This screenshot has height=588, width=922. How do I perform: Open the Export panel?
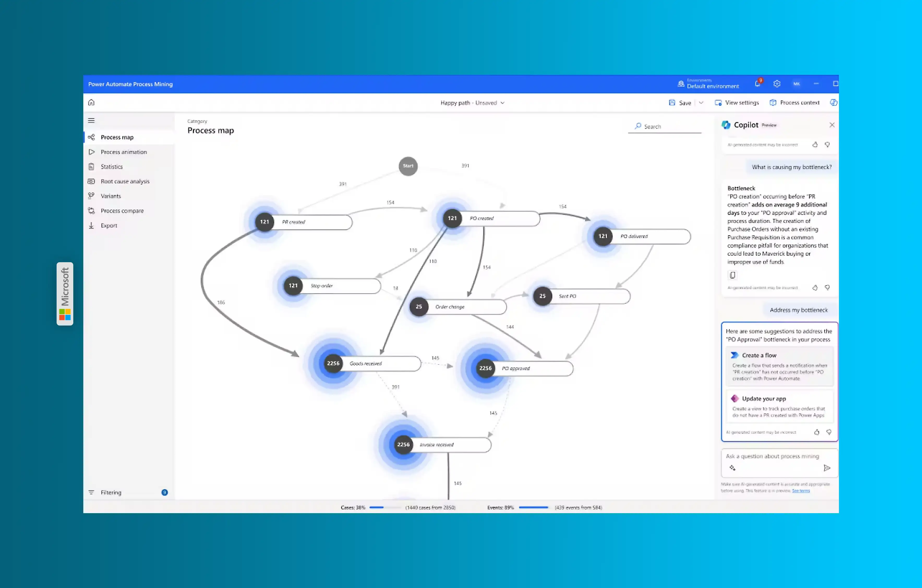point(108,225)
